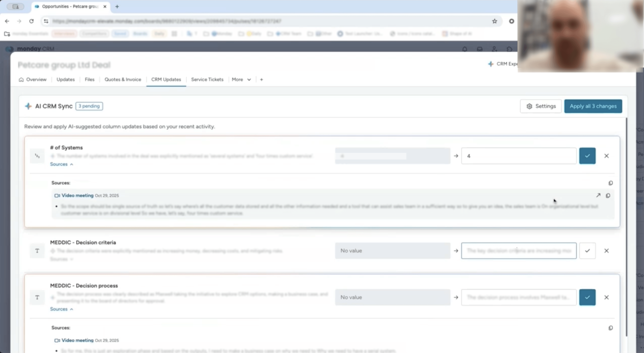Click the text column icon for Decision process
The height and width of the screenshot is (353, 644).
[x=37, y=297]
